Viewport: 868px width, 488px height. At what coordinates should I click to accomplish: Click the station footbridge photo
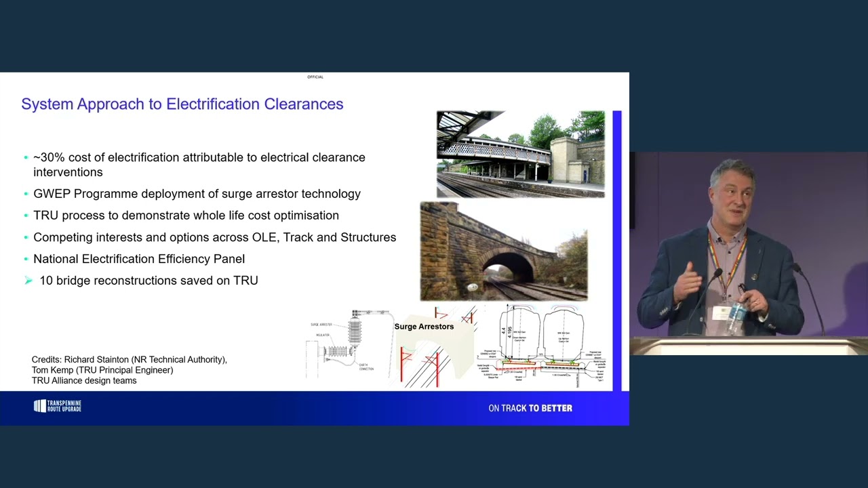click(x=520, y=154)
